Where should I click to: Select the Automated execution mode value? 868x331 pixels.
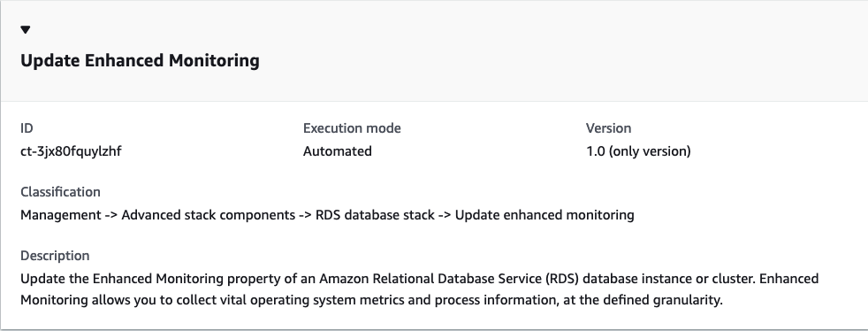point(337,151)
